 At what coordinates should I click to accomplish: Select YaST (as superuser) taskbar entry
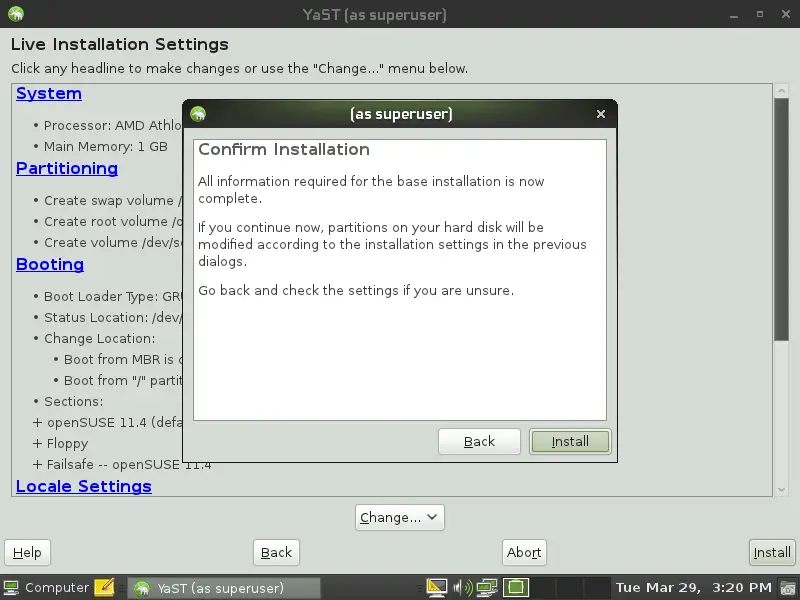coord(223,588)
